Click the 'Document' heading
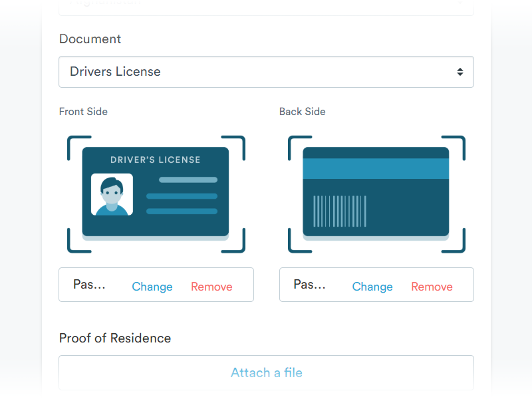The width and height of the screenshot is (532, 399). (x=90, y=39)
